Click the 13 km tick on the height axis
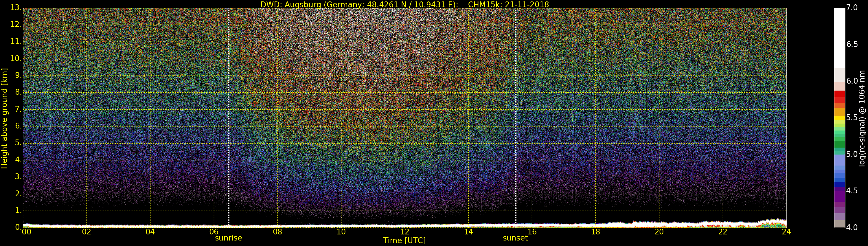 (x=16, y=8)
